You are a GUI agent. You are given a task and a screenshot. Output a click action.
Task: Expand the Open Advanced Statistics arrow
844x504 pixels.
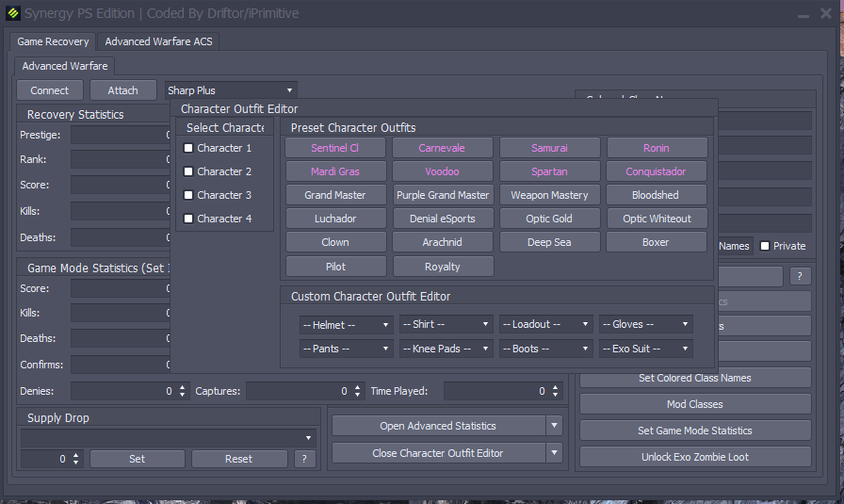click(555, 426)
